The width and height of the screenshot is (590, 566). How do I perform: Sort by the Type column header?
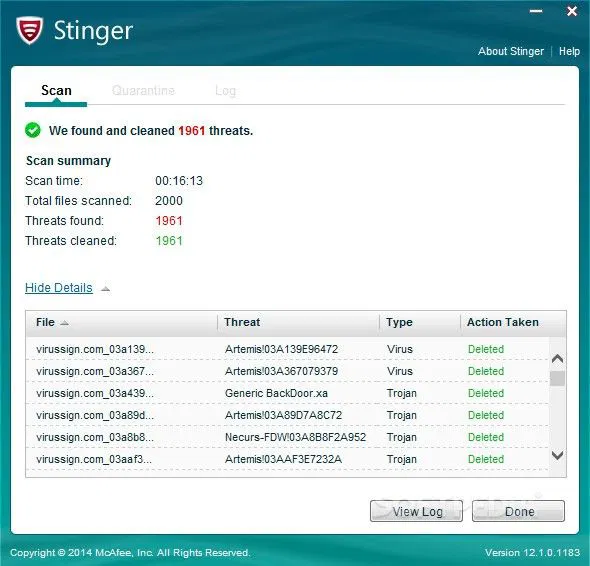[x=420, y=323]
